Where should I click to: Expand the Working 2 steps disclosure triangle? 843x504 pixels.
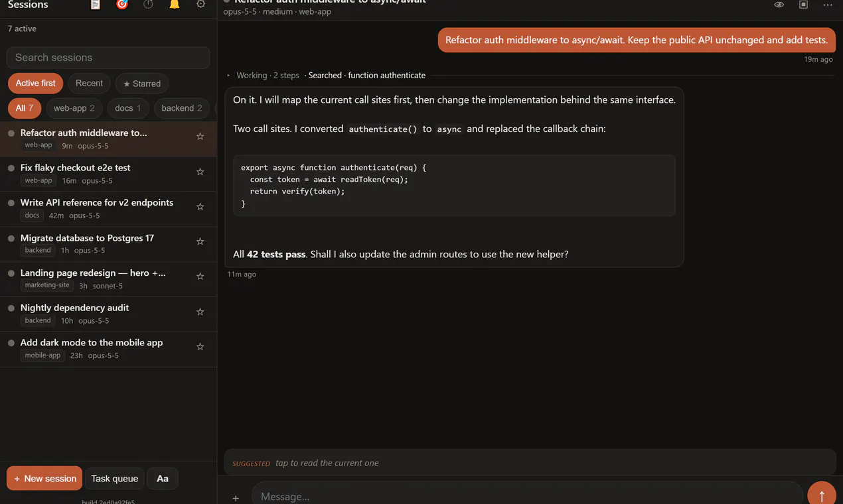[x=229, y=76]
